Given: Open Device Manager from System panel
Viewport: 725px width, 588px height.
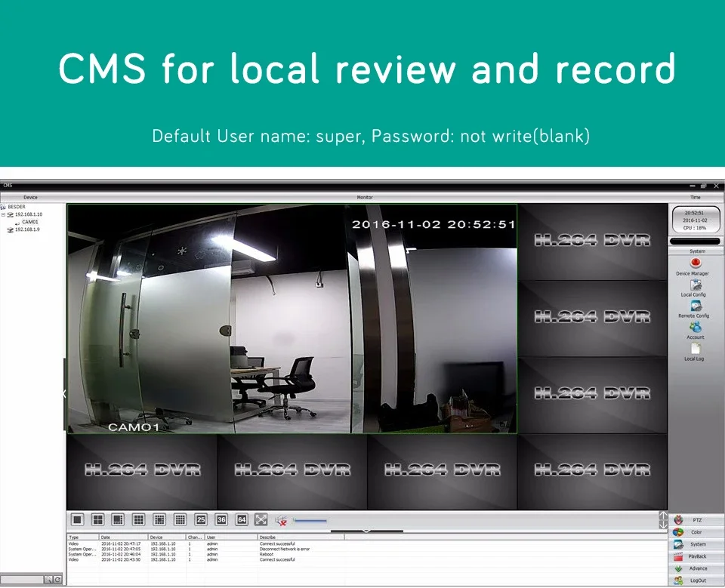Looking at the screenshot, I should point(695,263).
